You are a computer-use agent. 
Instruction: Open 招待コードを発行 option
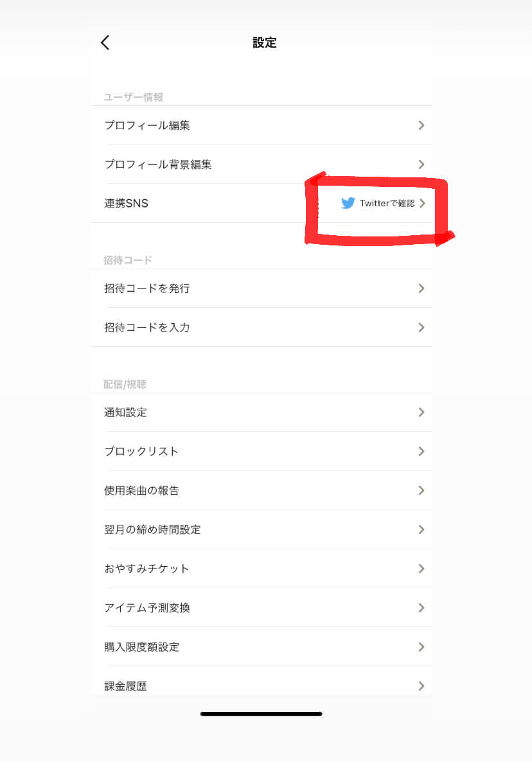147,288
